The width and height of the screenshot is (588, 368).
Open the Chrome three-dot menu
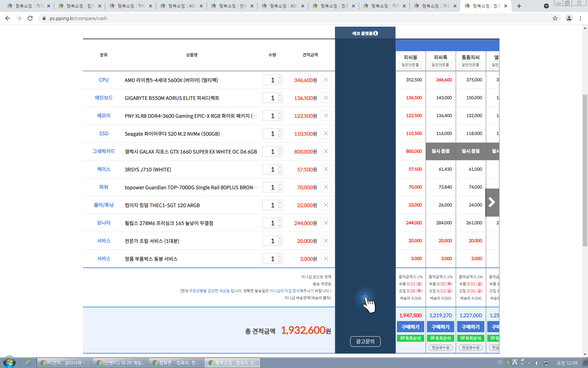[581, 18]
